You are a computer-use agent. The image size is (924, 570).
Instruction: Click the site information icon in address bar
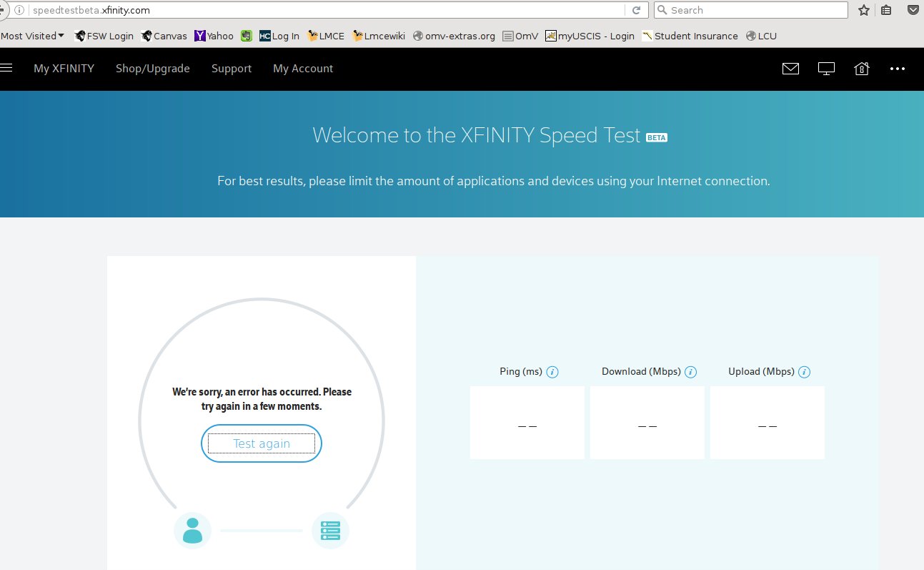point(19,10)
